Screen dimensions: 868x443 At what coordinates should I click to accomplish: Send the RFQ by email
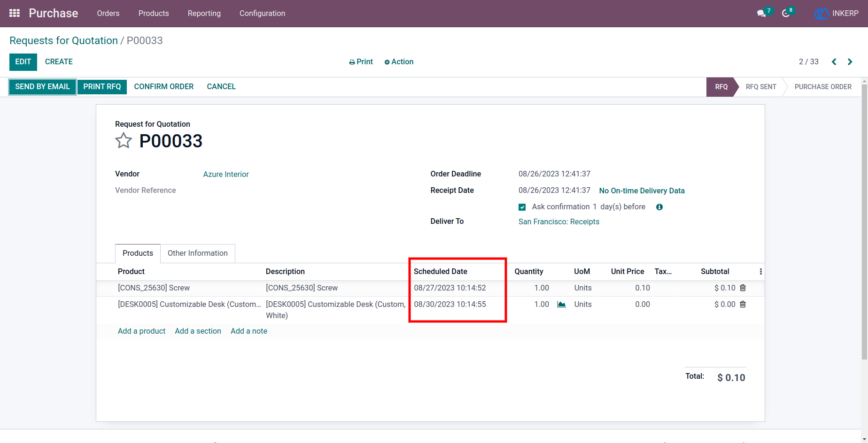42,87
